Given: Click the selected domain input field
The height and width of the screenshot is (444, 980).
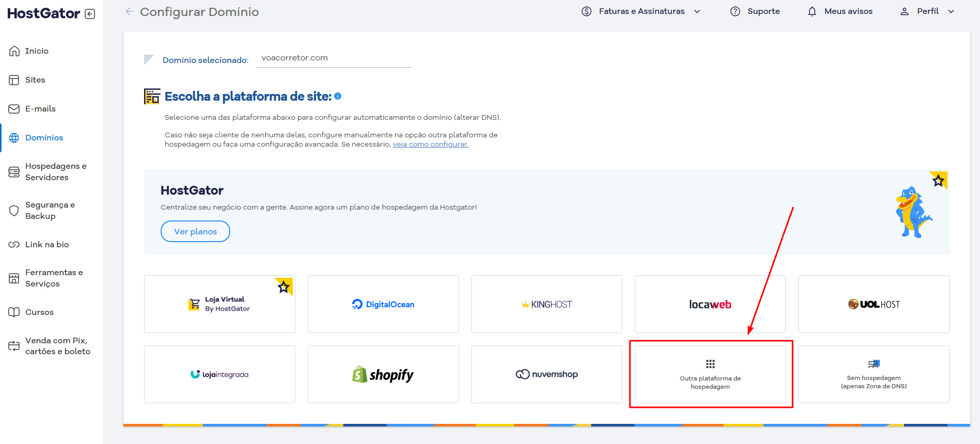Looking at the screenshot, I should (x=334, y=58).
